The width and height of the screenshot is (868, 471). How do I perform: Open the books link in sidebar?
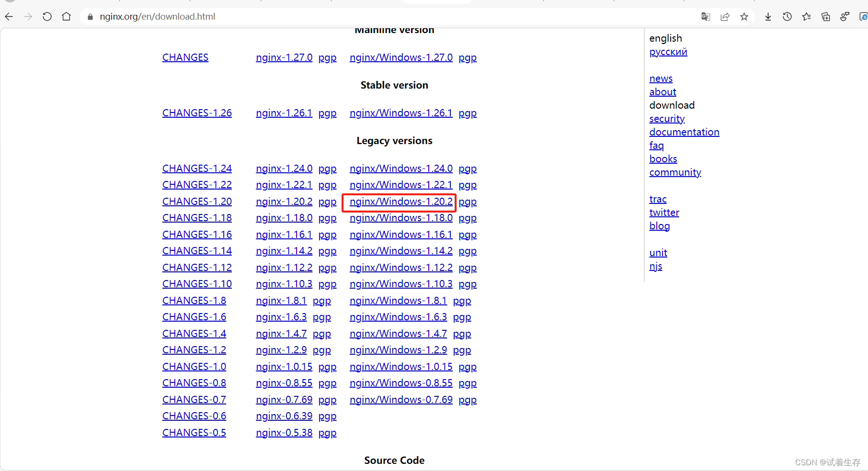click(663, 159)
